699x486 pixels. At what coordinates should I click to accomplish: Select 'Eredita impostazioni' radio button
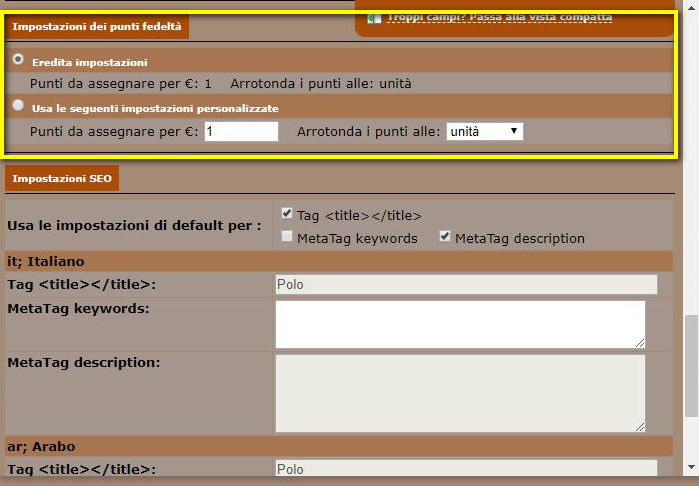(18, 59)
